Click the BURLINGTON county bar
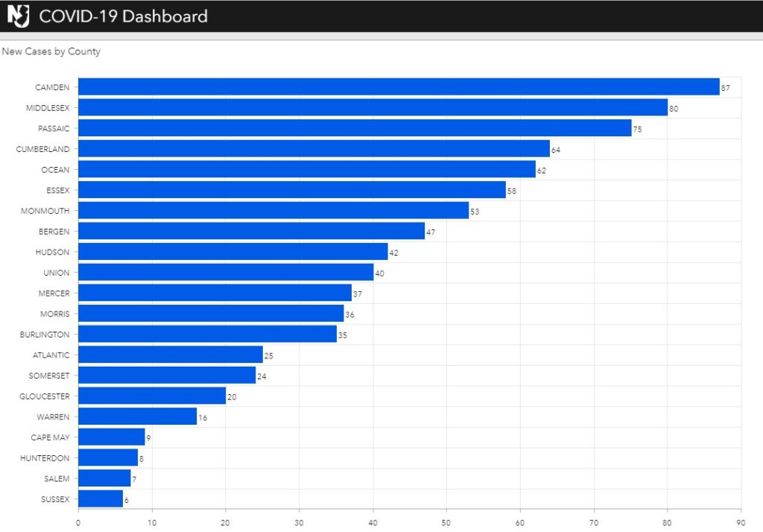The height and width of the screenshot is (532, 763). click(x=207, y=334)
